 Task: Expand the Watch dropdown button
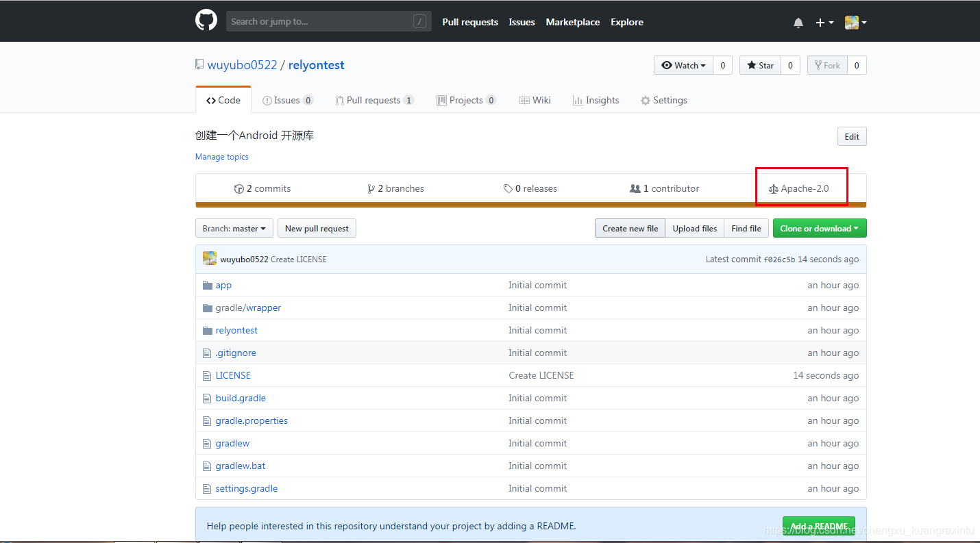point(683,65)
